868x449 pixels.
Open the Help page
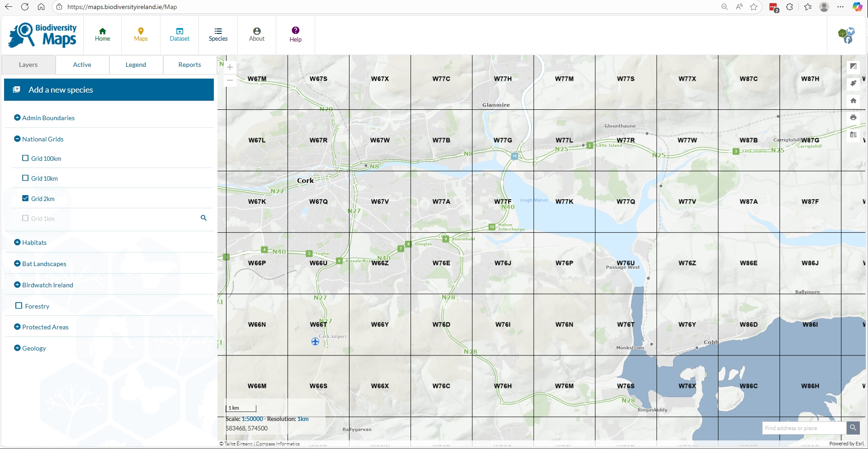(295, 34)
